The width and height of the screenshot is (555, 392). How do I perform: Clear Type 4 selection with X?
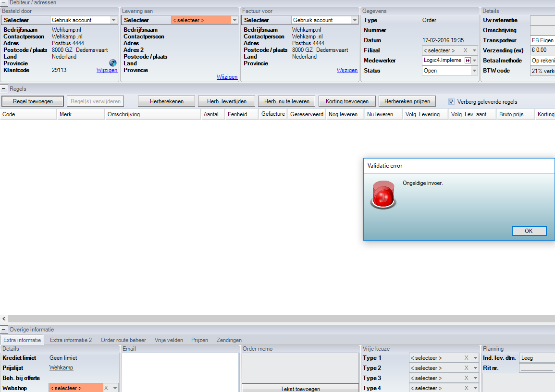pyautogui.click(x=466, y=388)
